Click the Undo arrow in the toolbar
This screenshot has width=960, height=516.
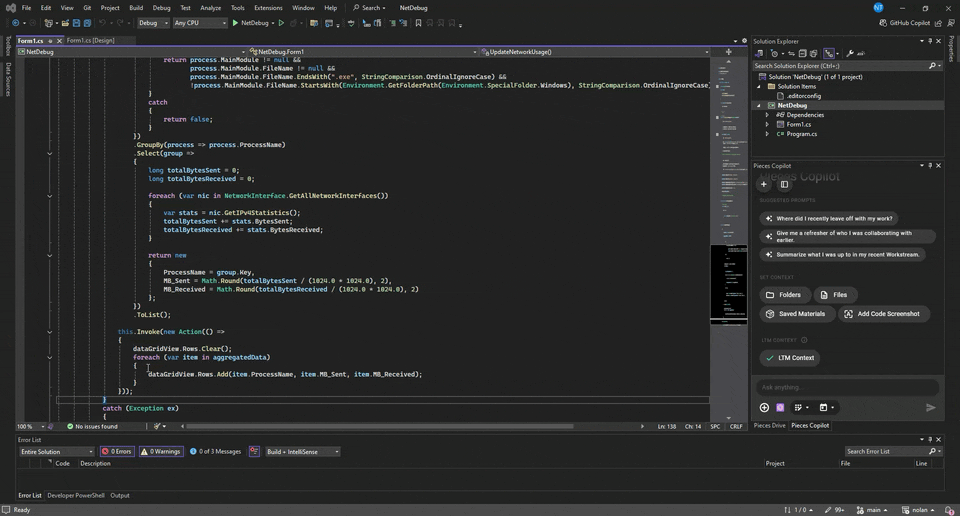tap(102, 23)
